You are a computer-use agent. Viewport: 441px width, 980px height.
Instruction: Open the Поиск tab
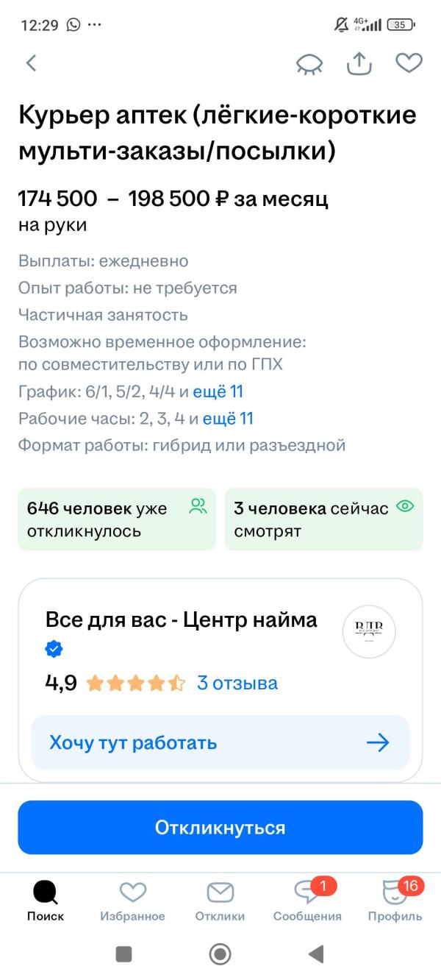click(x=46, y=902)
